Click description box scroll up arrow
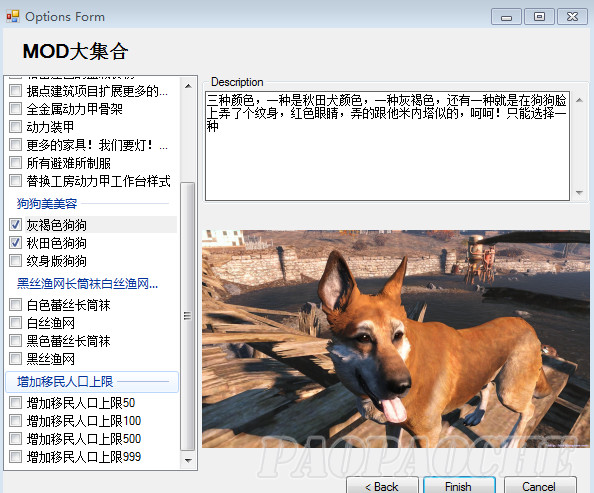Image resolution: width=594 pixels, height=493 pixels. [x=579, y=100]
